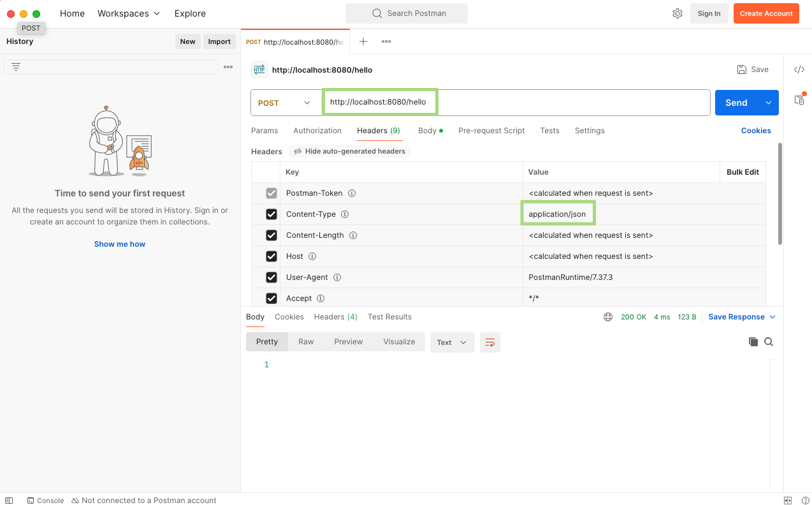Expand Save Response dropdown
Viewport: 812px width, 505px height.
point(773,317)
